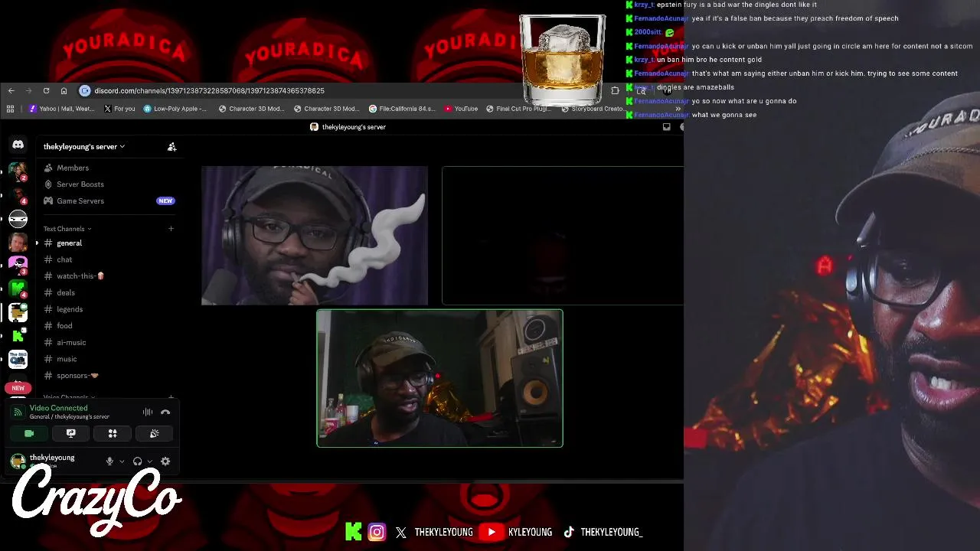
Task: Open the sponsors channel
Action: (77, 376)
